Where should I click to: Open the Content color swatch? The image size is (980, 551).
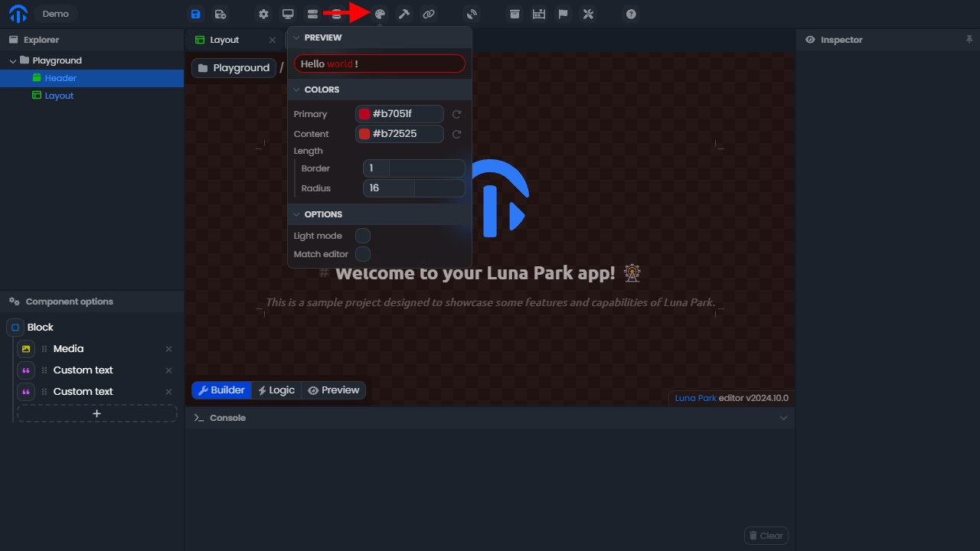[x=364, y=134]
